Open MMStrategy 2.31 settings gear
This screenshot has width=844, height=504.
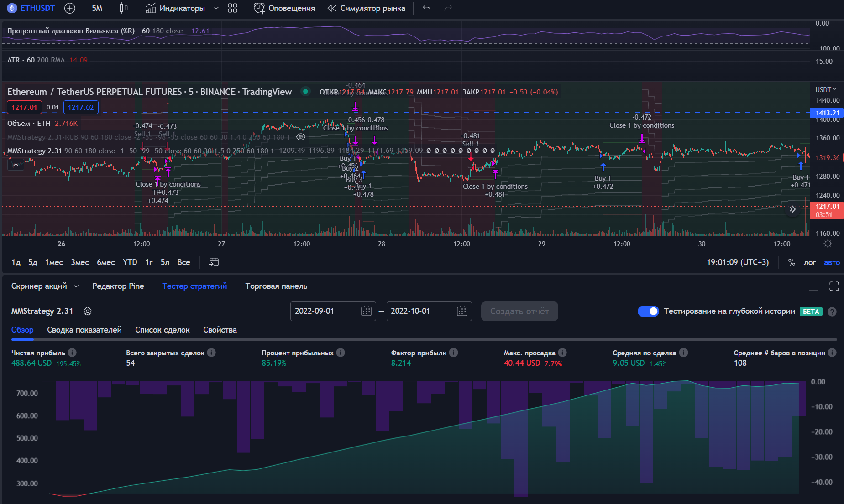click(88, 311)
